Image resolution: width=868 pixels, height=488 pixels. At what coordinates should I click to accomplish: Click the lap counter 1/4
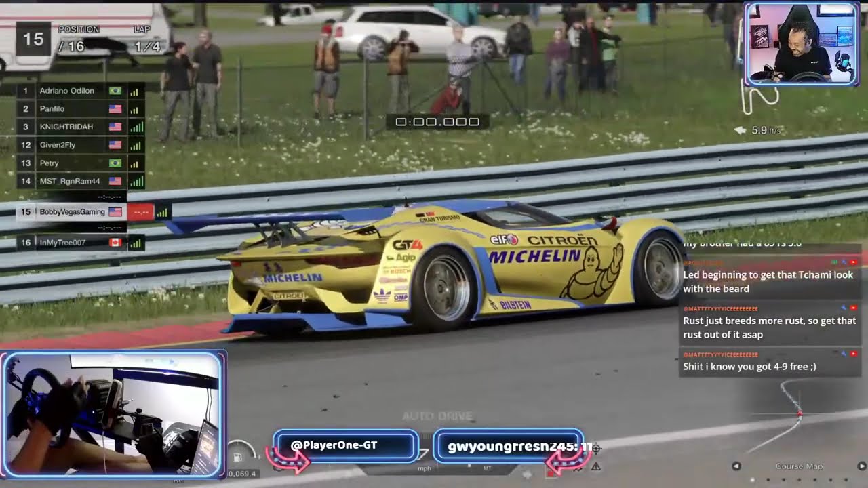148,46
